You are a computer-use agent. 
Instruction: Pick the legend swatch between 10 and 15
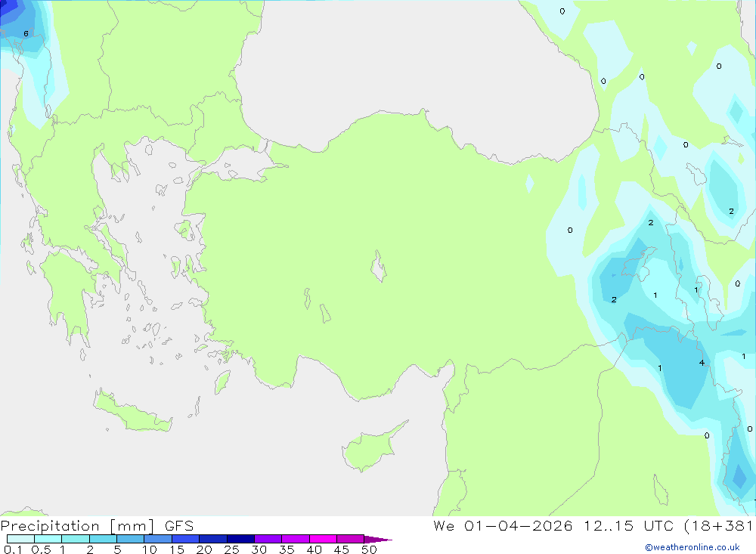[x=158, y=539]
